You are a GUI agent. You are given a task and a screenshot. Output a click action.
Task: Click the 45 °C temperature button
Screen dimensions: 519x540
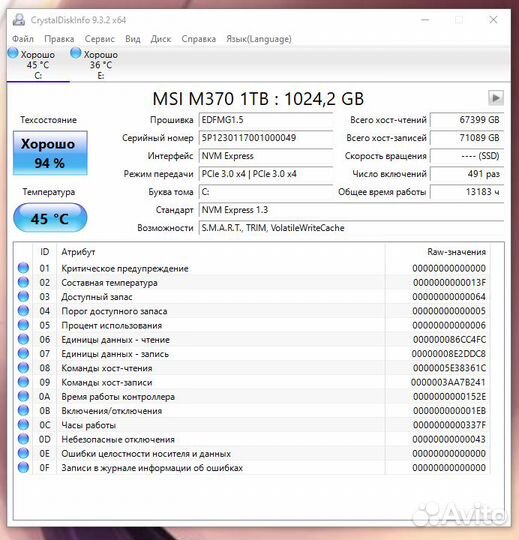pos(50,218)
